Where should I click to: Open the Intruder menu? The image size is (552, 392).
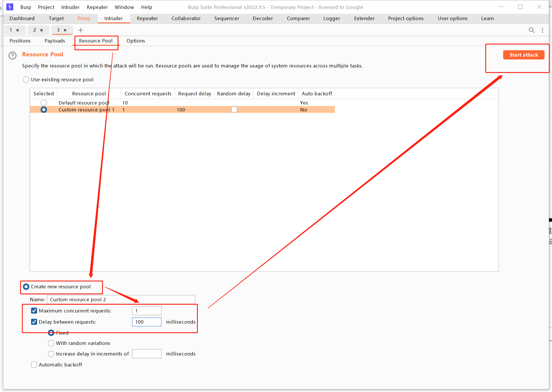coord(70,7)
